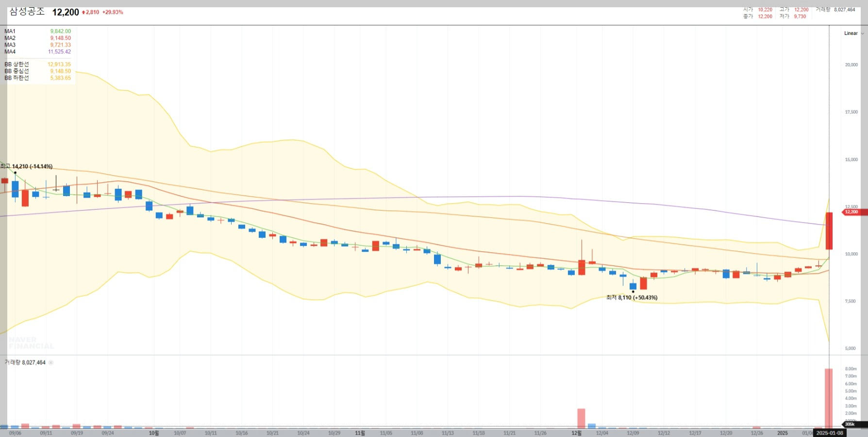Click the 시가 10,220 opening price value
The image size is (868, 437).
click(765, 10)
